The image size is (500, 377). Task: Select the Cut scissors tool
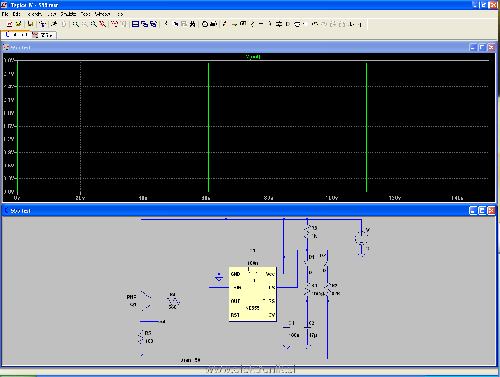pyautogui.click(x=166, y=24)
